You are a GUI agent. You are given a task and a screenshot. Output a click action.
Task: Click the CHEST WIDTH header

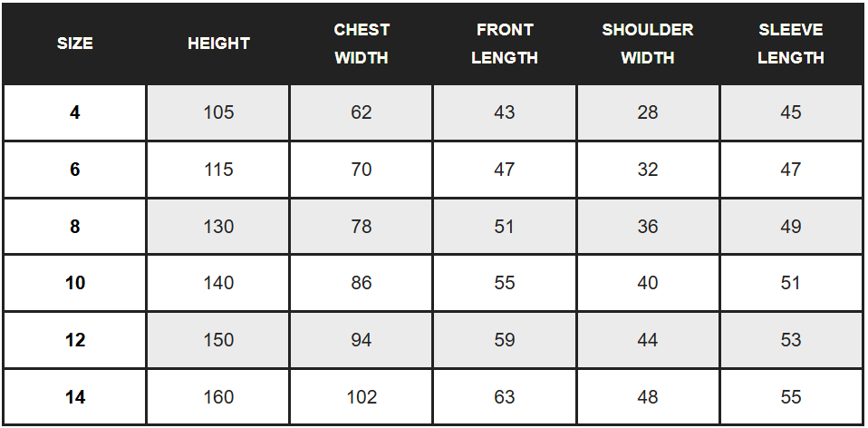coord(362,44)
